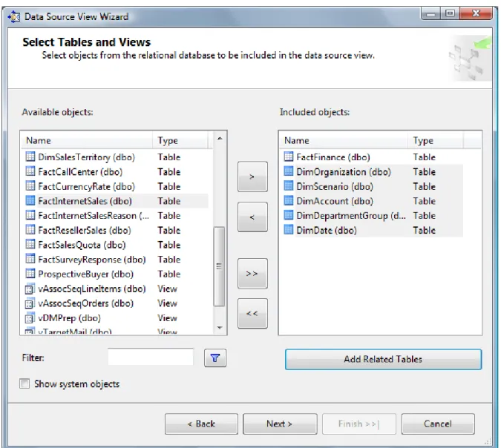Click the vAssocSeqOrders view icon

click(x=30, y=303)
